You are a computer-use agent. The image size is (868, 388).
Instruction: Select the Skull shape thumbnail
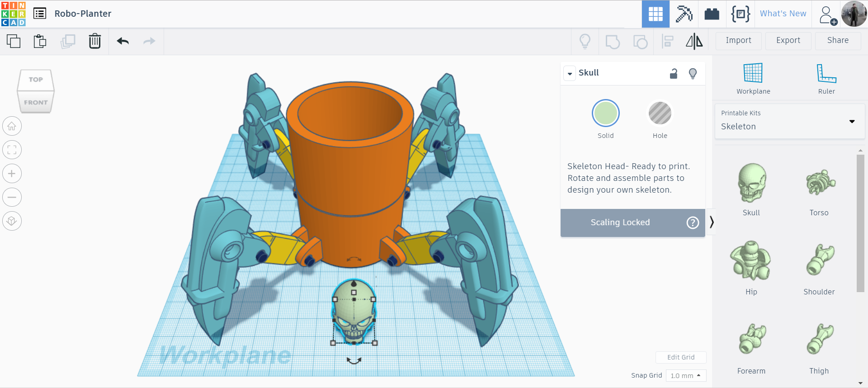point(752,183)
